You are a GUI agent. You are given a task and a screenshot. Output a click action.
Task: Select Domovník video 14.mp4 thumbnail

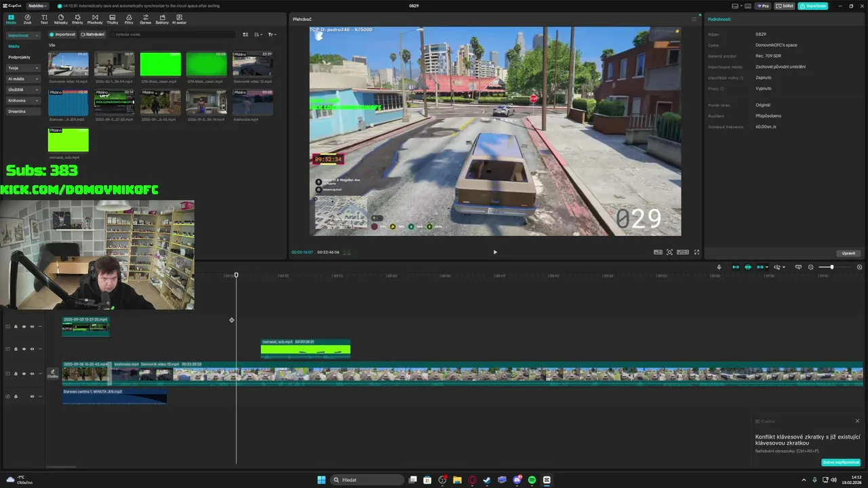[x=68, y=64]
